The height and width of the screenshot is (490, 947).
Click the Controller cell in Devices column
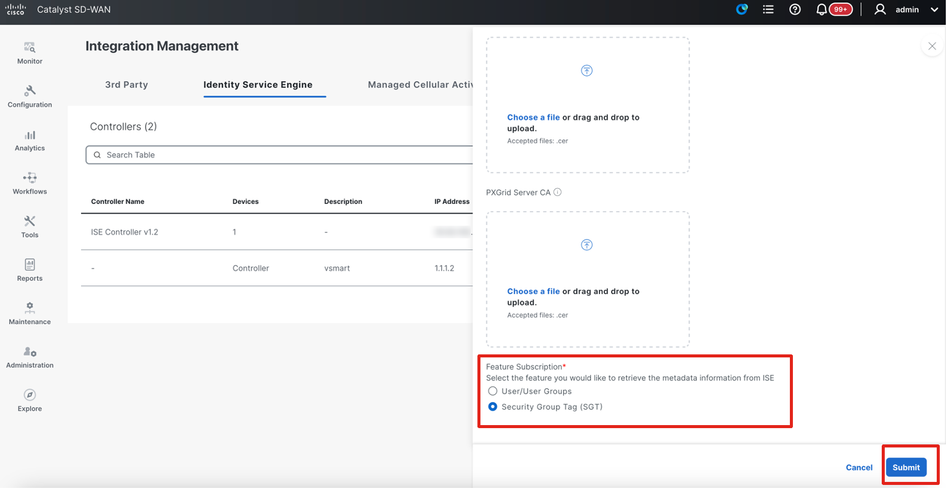tap(251, 268)
